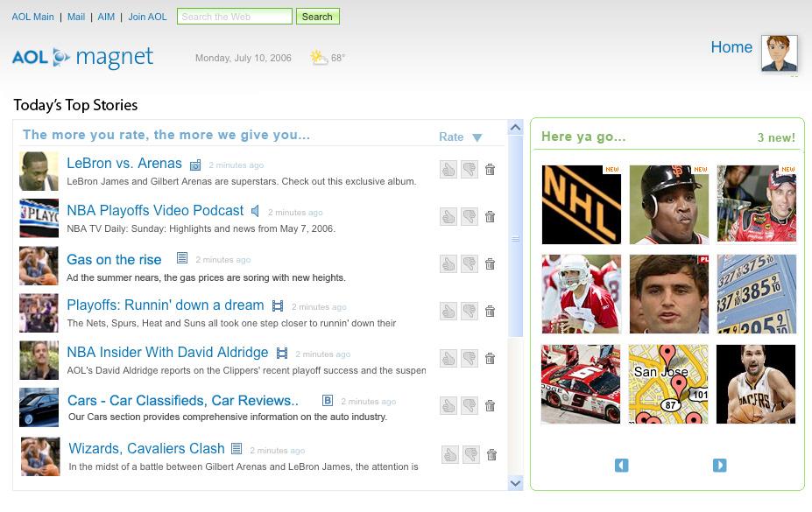812x512 pixels.
Task: Open the dark-haired man close-up thumbnail
Action: tap(669, 294)
